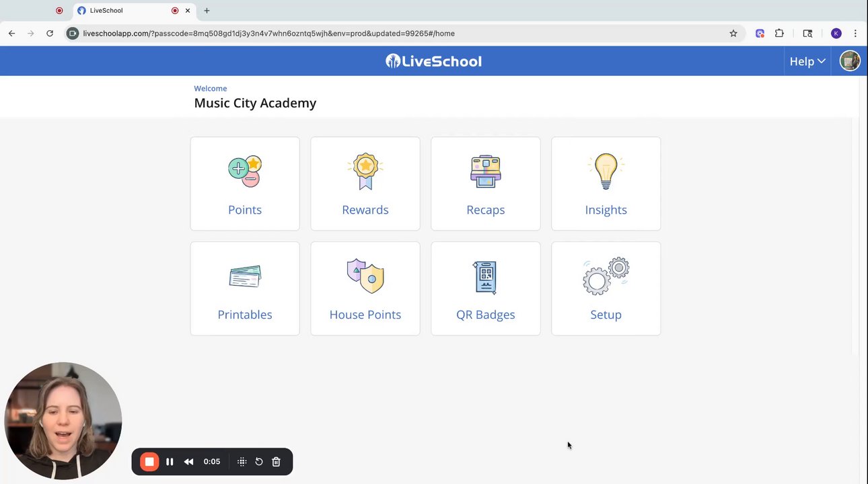This screenshot has width=868, height=484.
Task: Rewind the recording
Action: [189, 462]
